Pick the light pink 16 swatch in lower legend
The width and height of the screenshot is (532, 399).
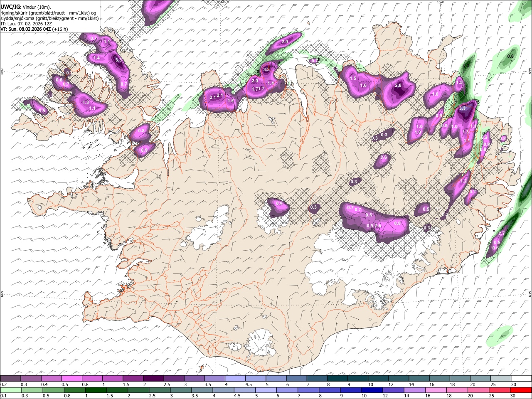[436, 390]
